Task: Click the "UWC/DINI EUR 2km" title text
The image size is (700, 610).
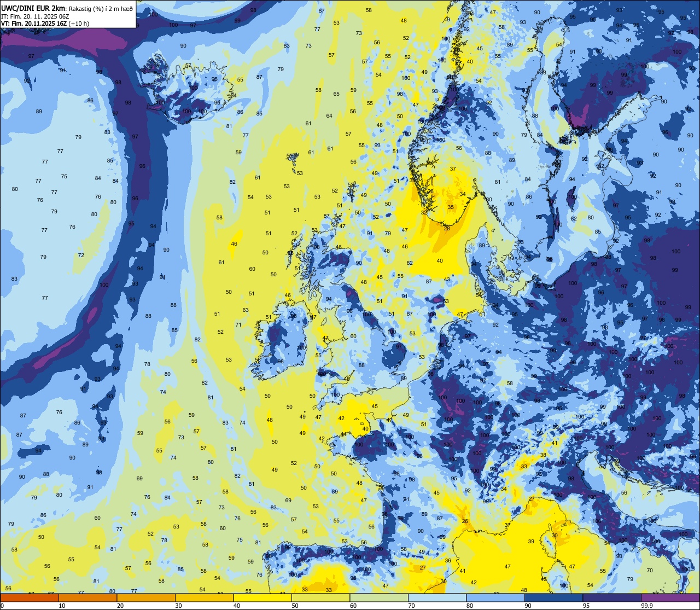Action: coord(32,8)
